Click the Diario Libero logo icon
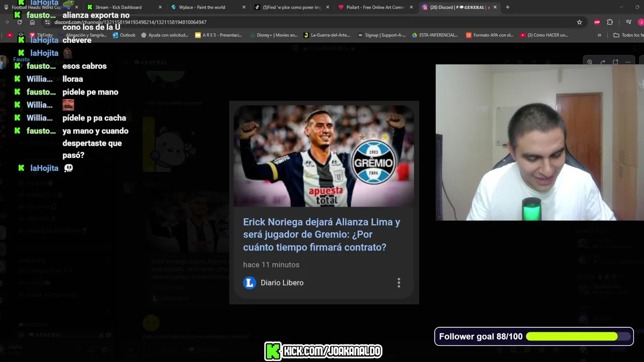Screen dimensions: 644x362 click(x=250, y=283)
